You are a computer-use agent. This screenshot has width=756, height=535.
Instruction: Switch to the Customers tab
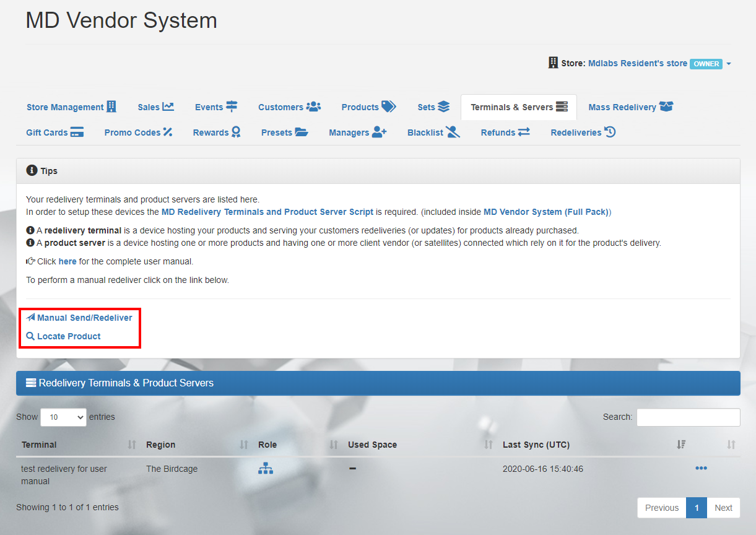pos(289,107)
